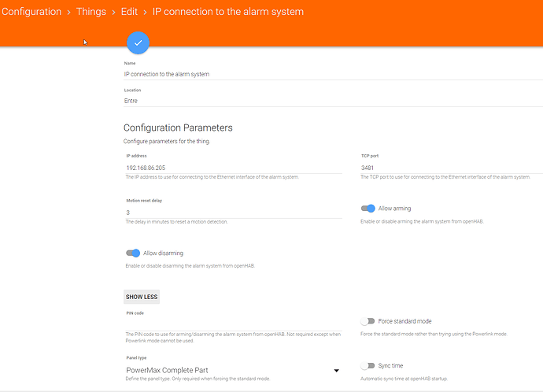Turn off the Allow disarming switch
543x392 pixels.
[132, 253]
